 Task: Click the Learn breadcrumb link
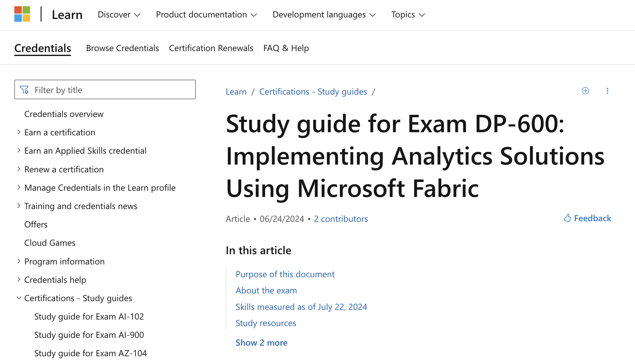(x=236, y=92)
